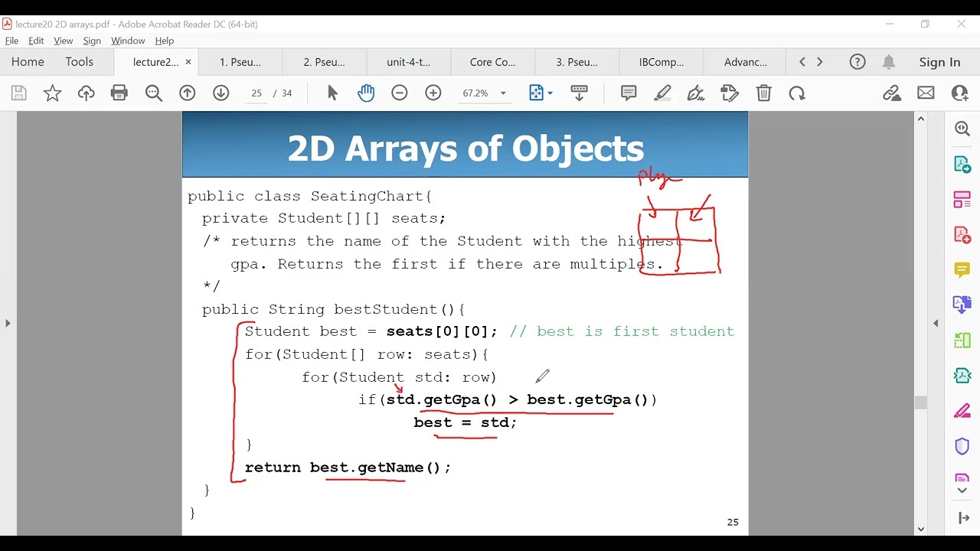Open the Sign document pen tool
The width and height of the screenshot is (980, 551).
pos(696,93)
